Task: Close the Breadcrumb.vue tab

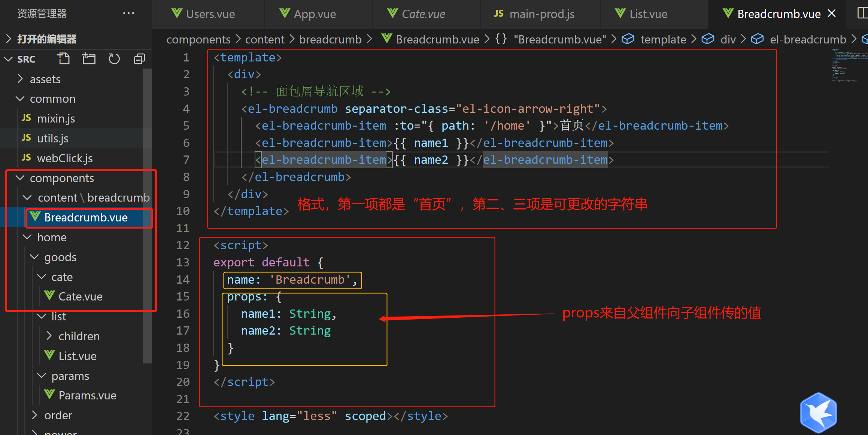Action: pos(832,13)
